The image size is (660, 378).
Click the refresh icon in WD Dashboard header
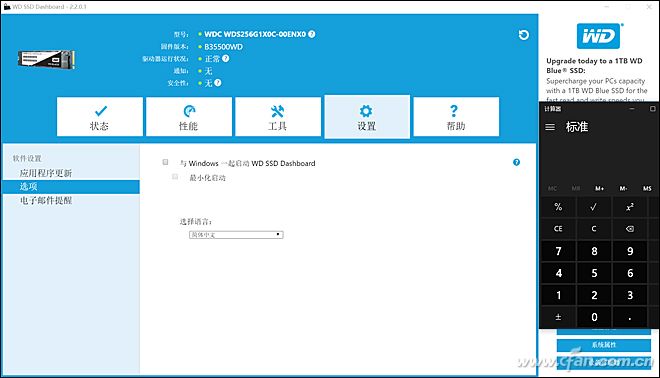(x=523, y=35)
